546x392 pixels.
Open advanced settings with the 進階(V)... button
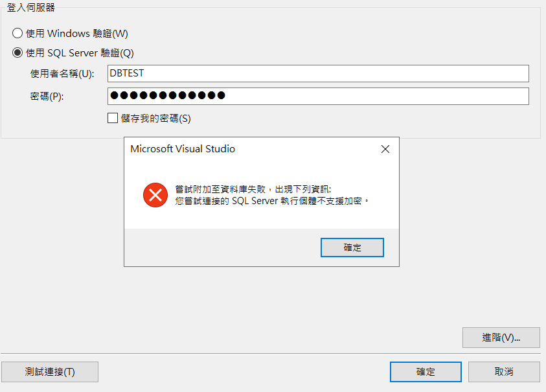[x=501, y=338]
